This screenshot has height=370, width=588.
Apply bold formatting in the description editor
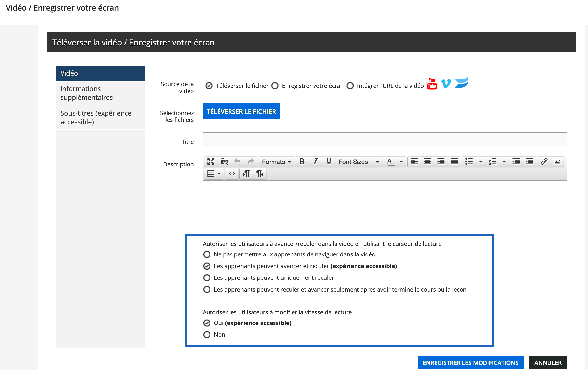tap(302, 162)
